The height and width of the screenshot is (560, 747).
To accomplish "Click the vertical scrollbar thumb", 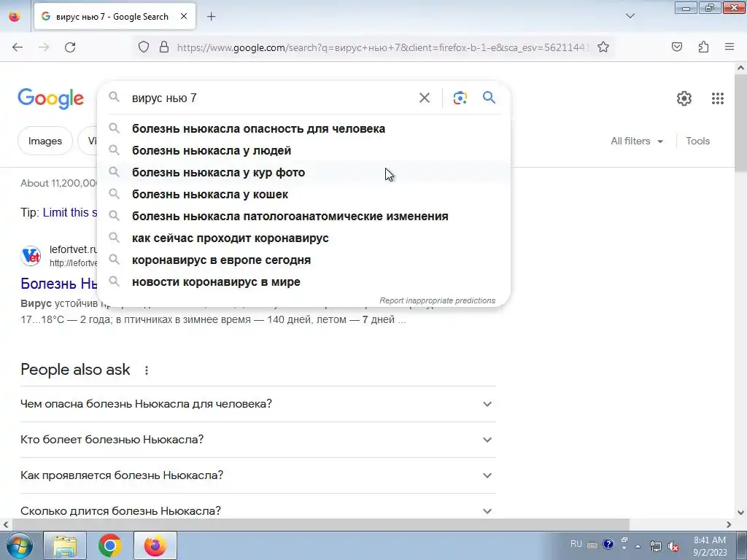I will click(x=741, y=123).
